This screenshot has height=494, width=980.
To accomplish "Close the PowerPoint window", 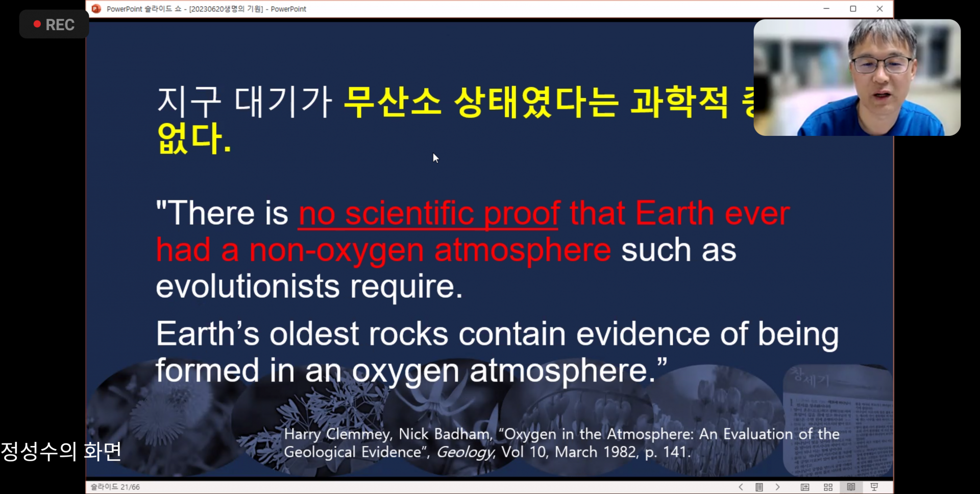I will click(879, 9).
